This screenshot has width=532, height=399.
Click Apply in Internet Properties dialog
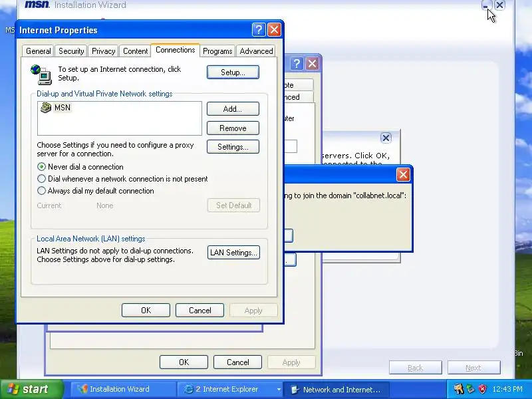pyautogui.click(x=253, y=311)
